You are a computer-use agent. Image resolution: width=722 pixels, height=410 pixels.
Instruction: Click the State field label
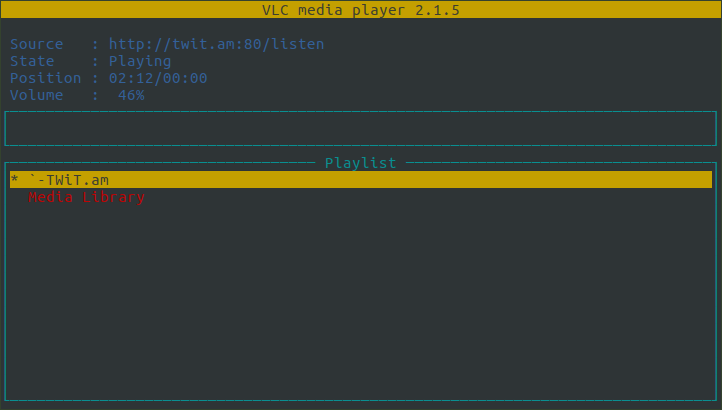[32, 61]
